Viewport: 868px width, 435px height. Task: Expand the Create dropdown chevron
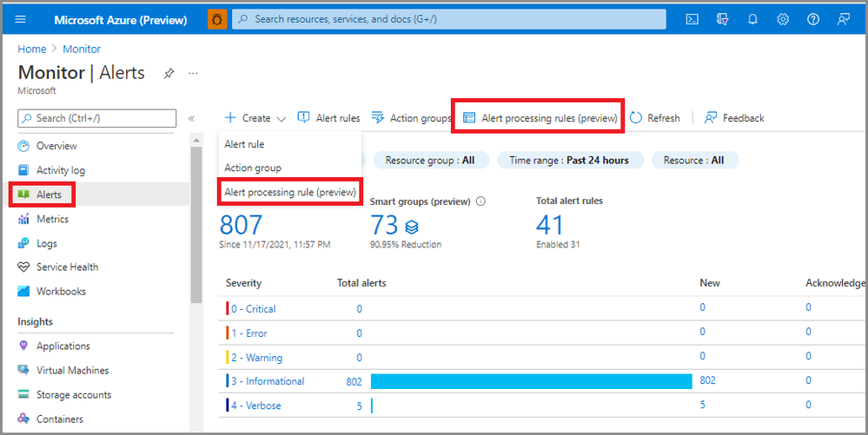(x=281, y=118)
